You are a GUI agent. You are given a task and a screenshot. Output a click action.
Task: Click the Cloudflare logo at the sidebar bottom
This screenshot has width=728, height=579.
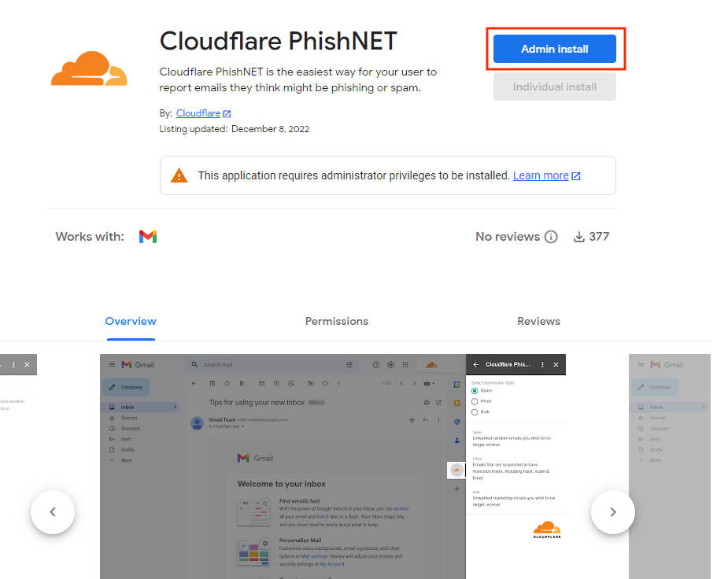pyautogui.click(x=546, y=529)
